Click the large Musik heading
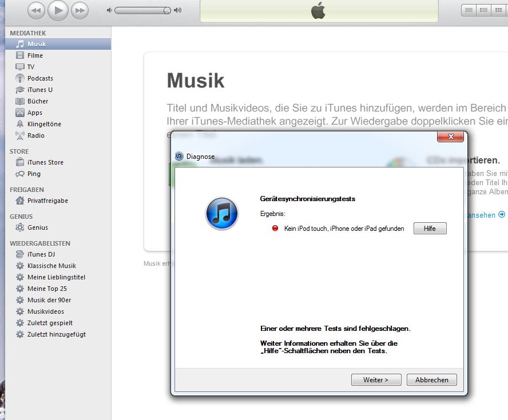 195,80
